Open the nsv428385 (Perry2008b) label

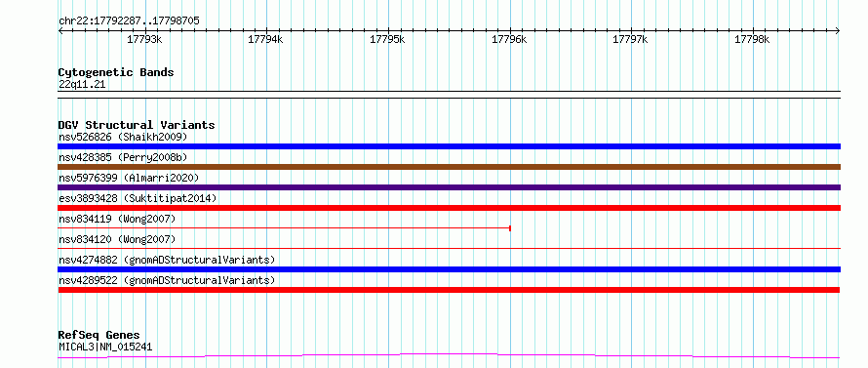tap(123, 157)
